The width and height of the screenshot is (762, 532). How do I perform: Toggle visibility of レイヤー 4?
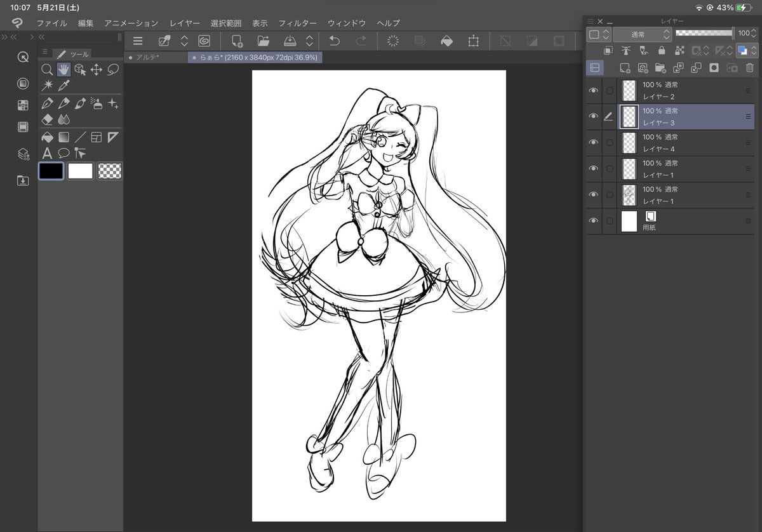tap(593, 143)
